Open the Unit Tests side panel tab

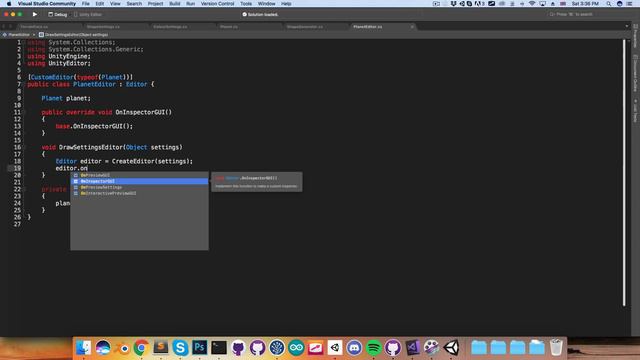pyautogui.click(x=635, y=110)
